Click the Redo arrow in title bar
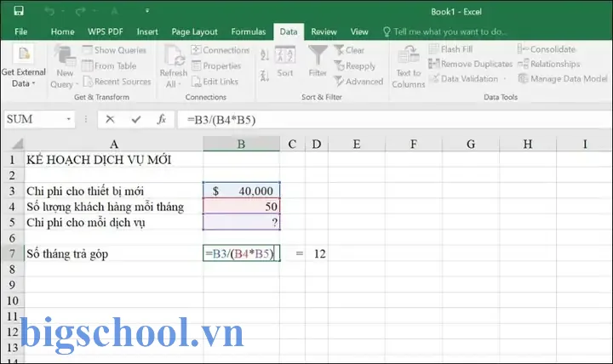 pos(80,11)
